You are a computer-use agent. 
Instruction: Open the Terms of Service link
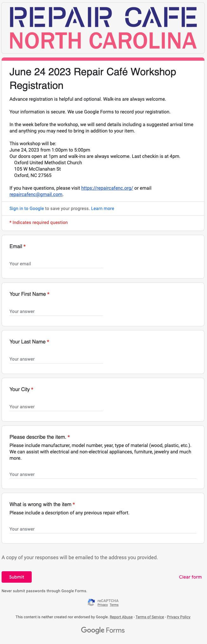pos(150,617)
